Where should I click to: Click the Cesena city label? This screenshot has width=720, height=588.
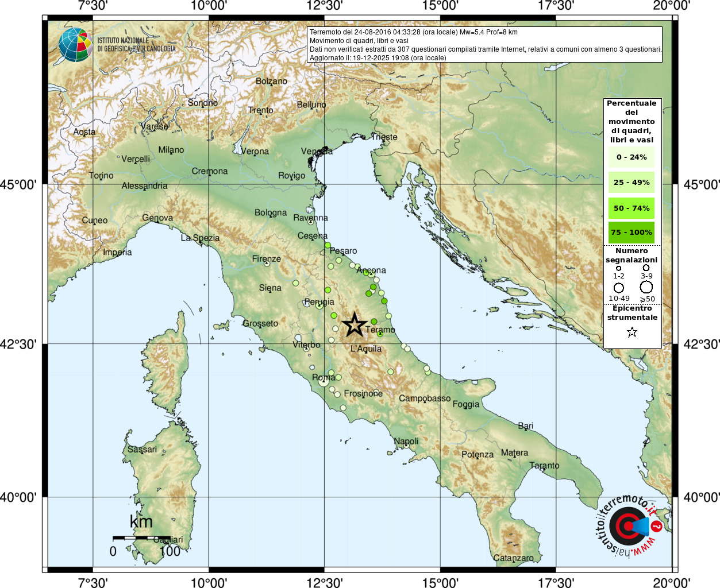(313, 236)
